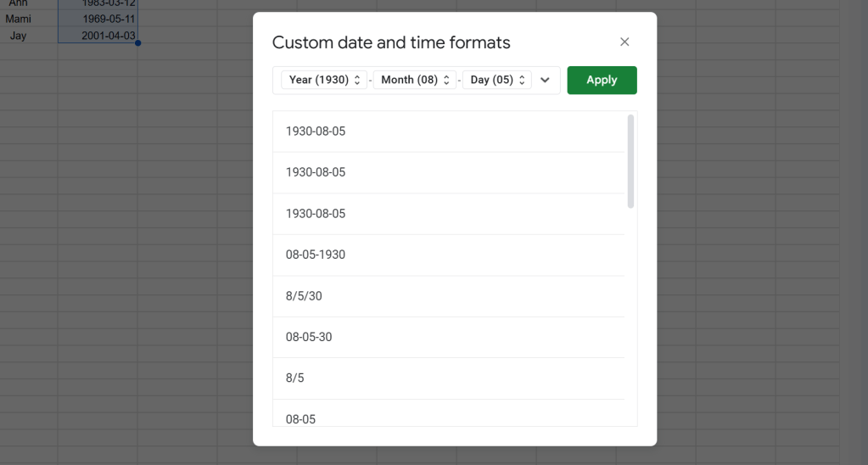This screenshot has width=868, height=465.
Task: Select the cell containing Mami
Action: (19, 19)
